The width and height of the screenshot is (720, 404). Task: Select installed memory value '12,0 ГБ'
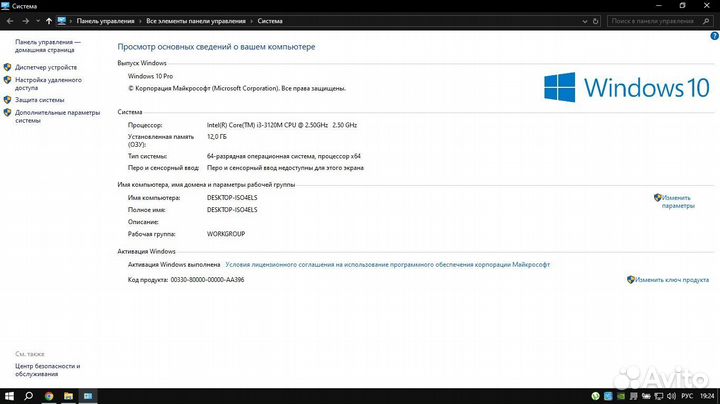click(217, 137)
